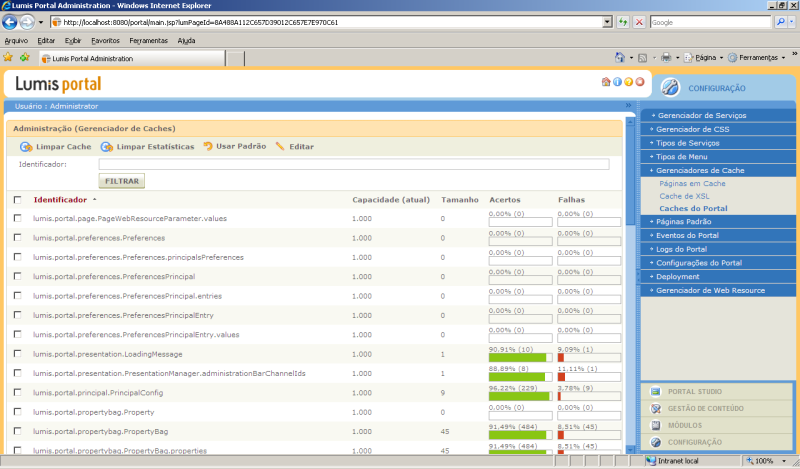
Task: Click the yellow help icon in portal header
Action: point(629,82)
